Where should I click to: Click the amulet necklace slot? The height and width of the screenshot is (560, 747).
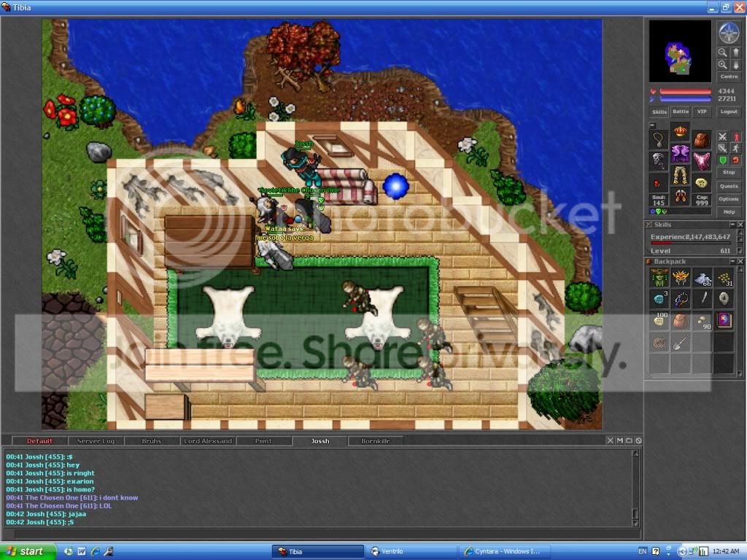coord(659,139)
